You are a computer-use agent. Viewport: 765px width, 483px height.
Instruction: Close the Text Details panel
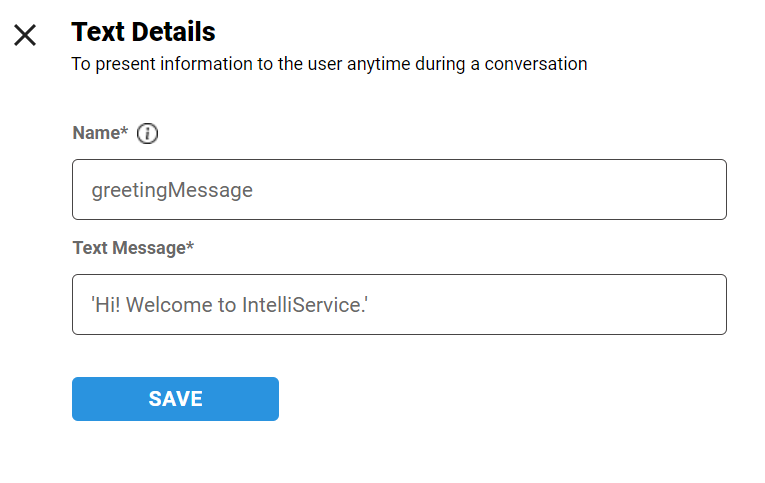tap(25, 35)
